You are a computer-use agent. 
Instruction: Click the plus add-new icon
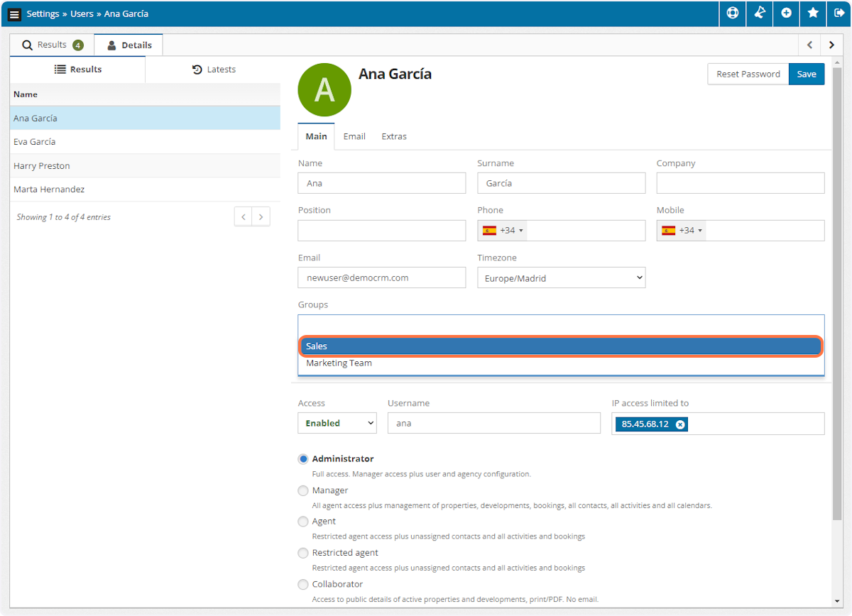[786, 13]
